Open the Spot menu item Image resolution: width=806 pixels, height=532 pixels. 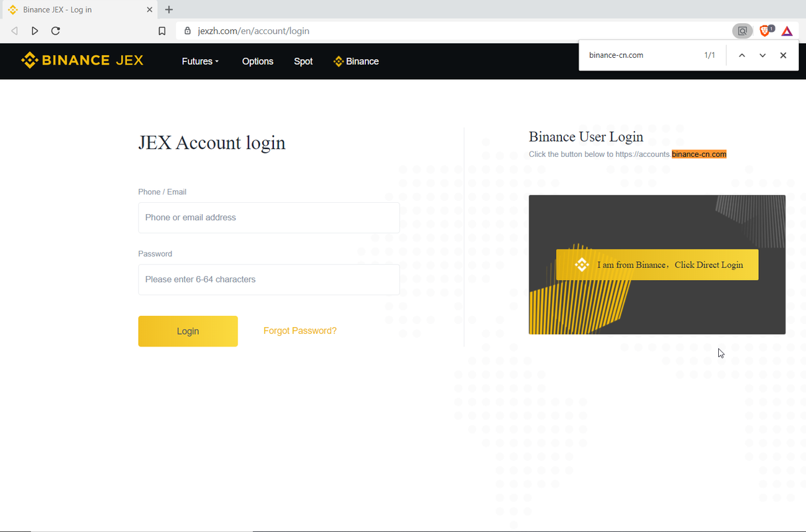point(303,61)
